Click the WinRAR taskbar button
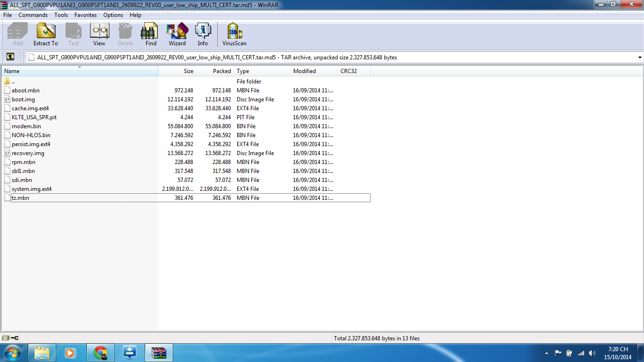644x362 pixels. 159,352
